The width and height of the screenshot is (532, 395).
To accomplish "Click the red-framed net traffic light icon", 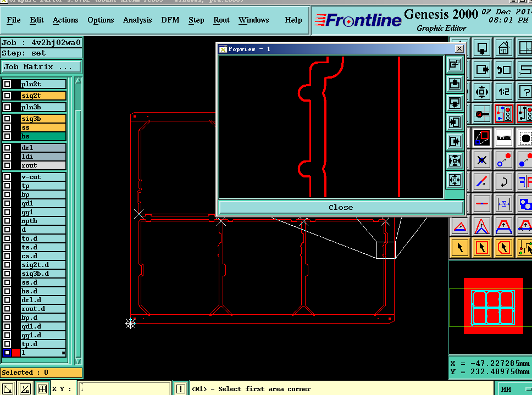I will point(503,114).
